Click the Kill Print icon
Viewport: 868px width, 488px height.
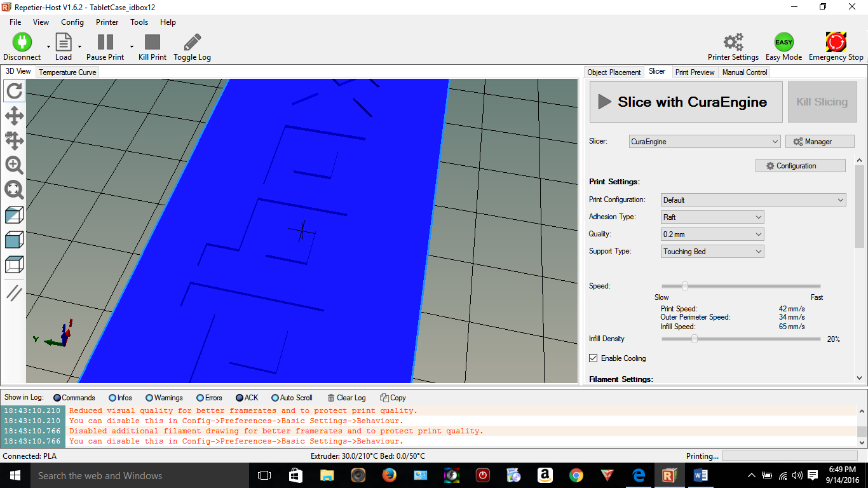[153, 43]
